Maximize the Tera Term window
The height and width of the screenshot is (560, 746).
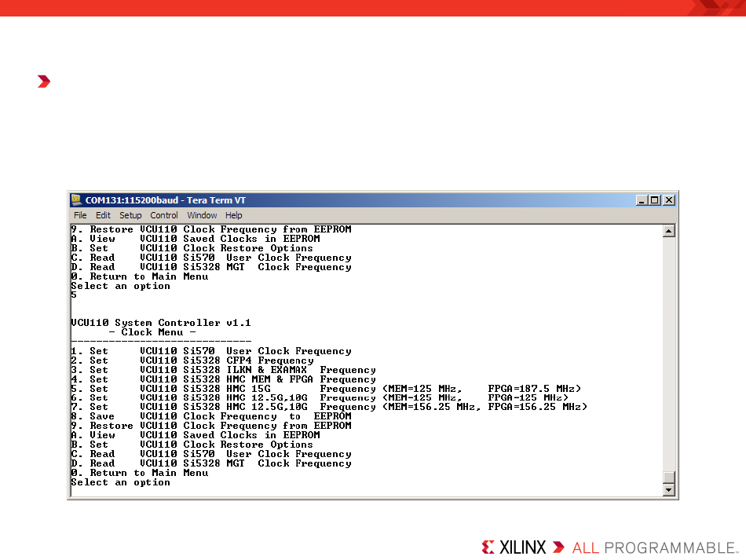(x=655, y=200)
